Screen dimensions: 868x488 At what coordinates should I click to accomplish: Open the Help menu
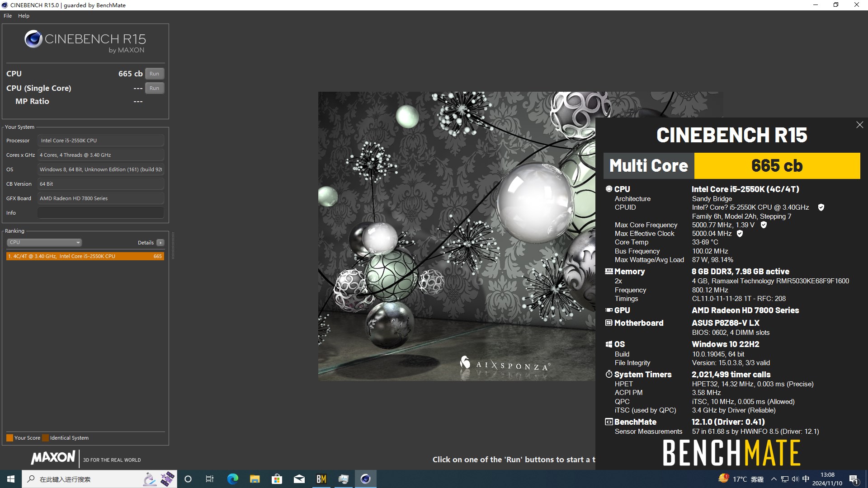24,16
